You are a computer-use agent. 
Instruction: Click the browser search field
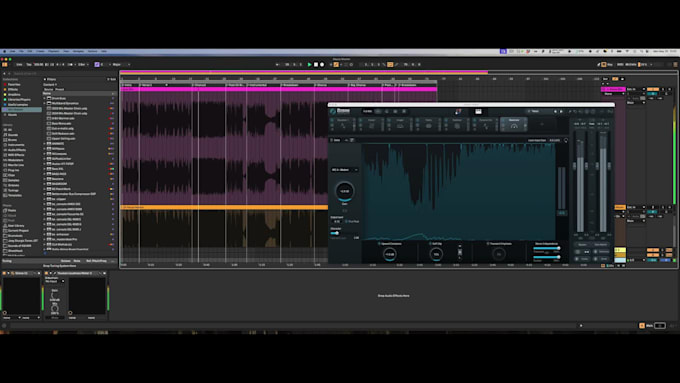(x=61, y=74)
